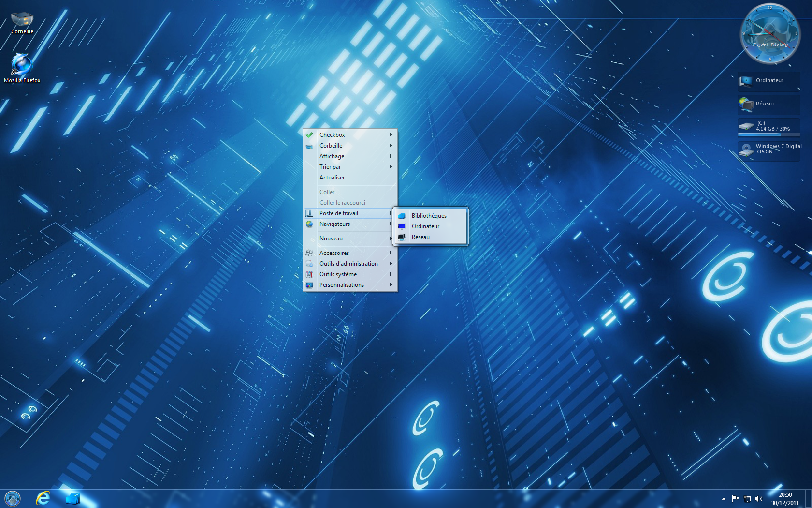Choose Bibliothèques in the submenu

(429, 216)
